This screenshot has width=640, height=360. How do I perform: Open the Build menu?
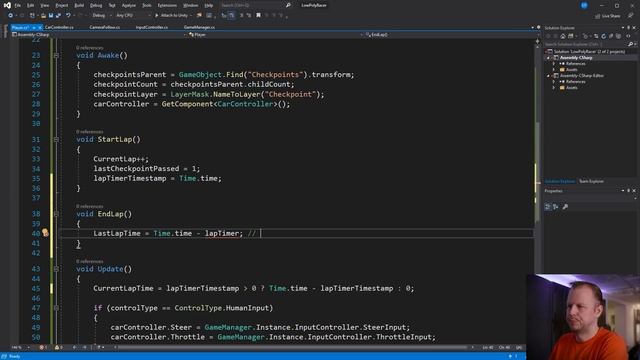[x=79, y=5]
